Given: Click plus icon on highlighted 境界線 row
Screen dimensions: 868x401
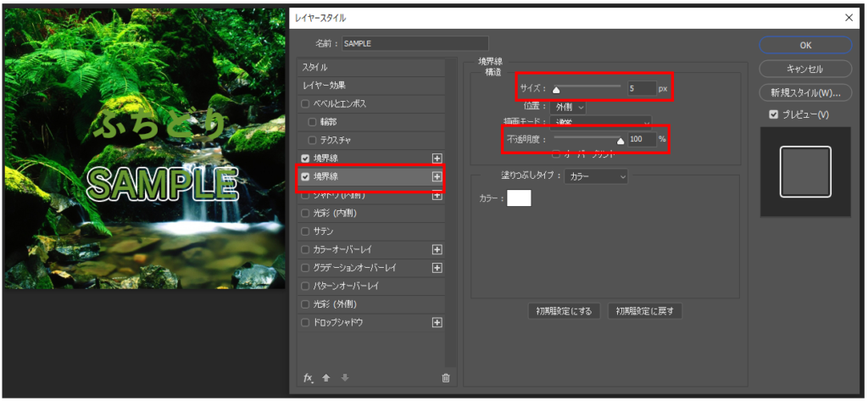Looking at the screenshot, I should click(x=437, y=176).
